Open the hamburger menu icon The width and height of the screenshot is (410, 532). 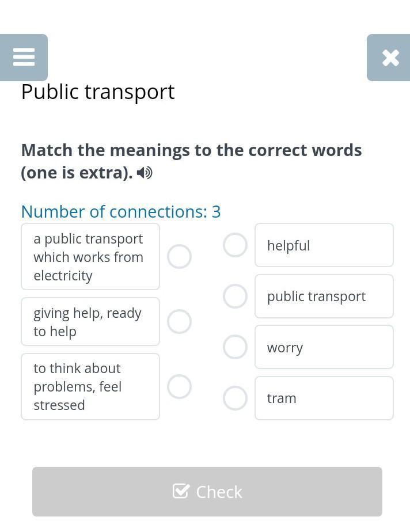[24, 57]
